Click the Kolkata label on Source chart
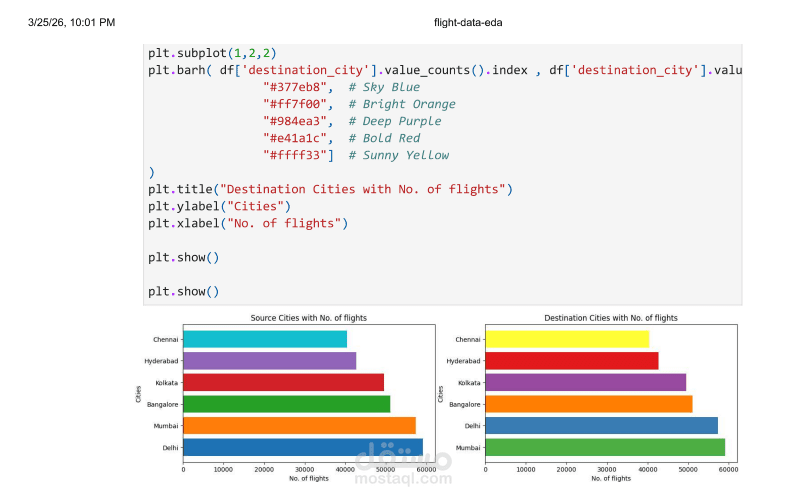808x497 pixels. click(x=166, y=383)
